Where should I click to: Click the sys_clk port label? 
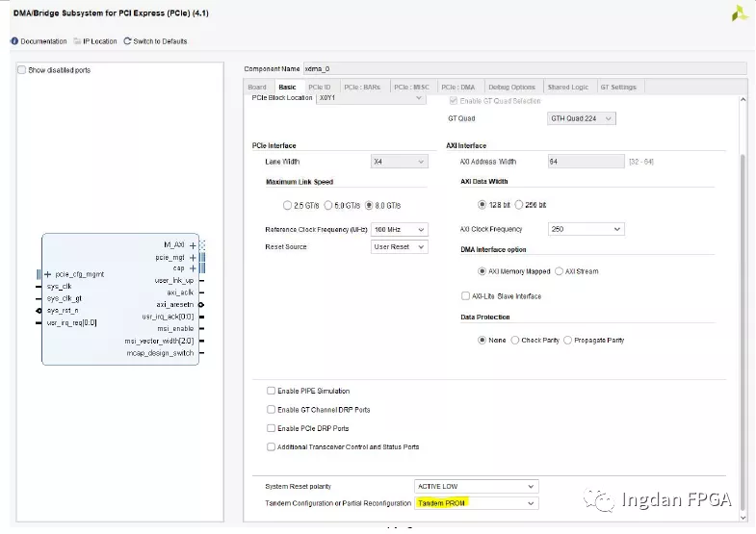pyautogui.click(x=60, y=287)
